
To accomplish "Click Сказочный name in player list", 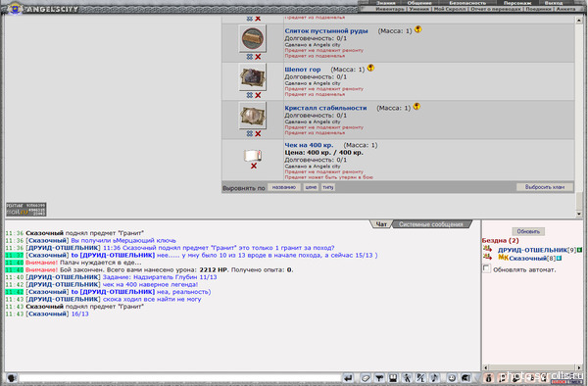I will point(527,259).
